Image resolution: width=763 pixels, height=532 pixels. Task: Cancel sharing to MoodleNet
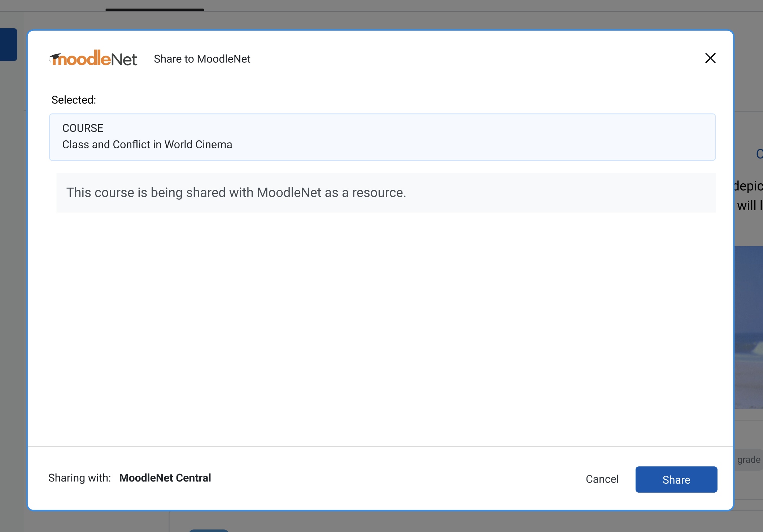(602, 479)
